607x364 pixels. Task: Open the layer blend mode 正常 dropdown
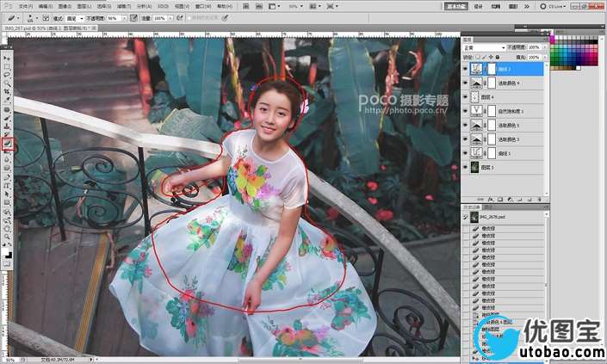484,47
